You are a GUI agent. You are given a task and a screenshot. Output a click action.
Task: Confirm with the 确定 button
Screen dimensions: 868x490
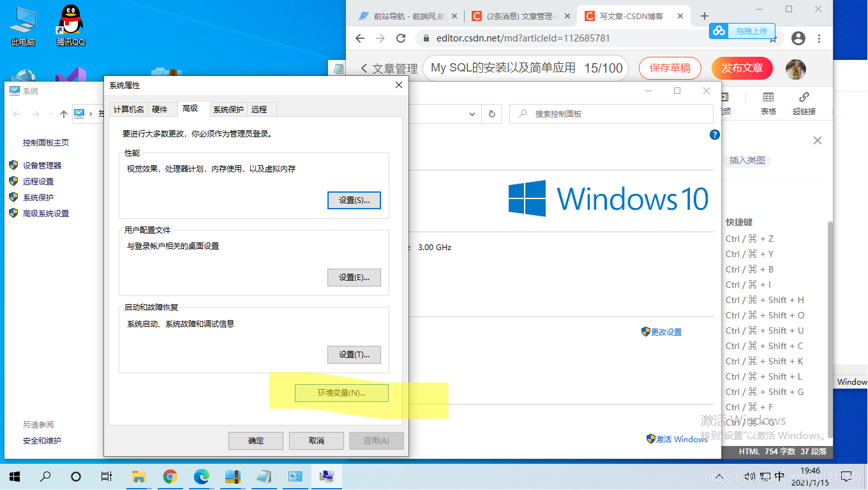pyautogui.click(x=256, y=441)
